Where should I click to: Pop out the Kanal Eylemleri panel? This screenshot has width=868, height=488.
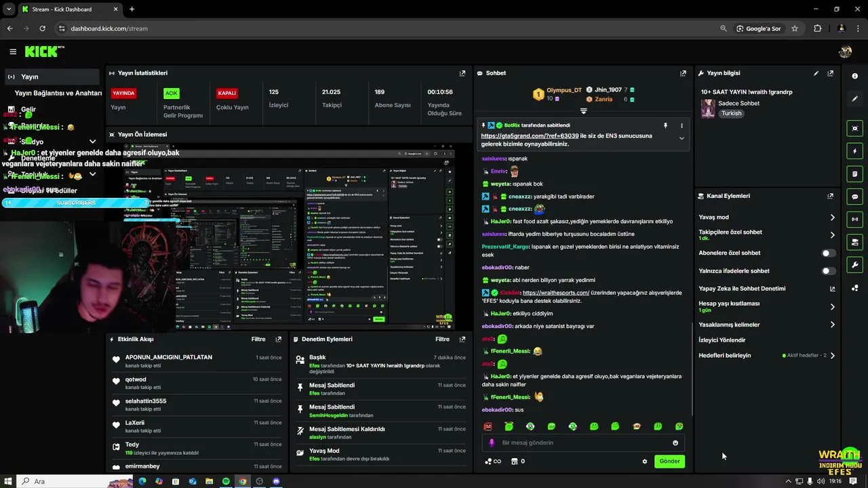(830, 196)
